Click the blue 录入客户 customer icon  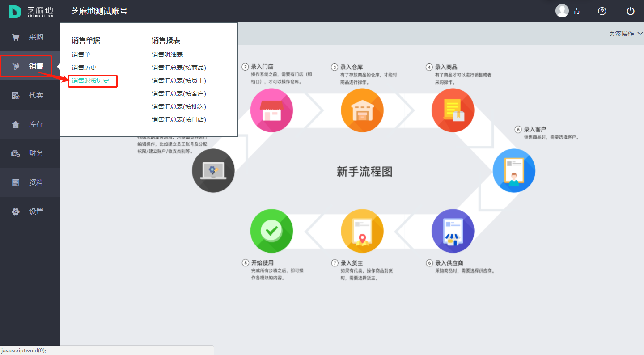click(x=514, y=171)
